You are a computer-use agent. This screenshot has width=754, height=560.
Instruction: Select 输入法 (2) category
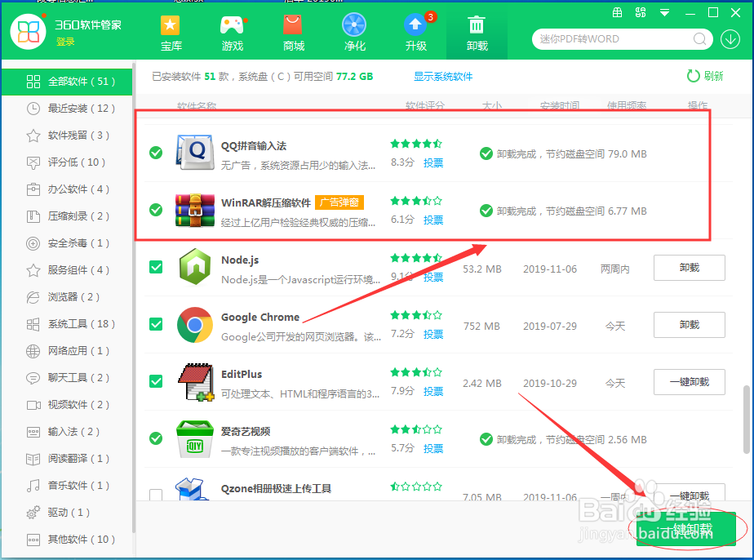click(67, 432)
